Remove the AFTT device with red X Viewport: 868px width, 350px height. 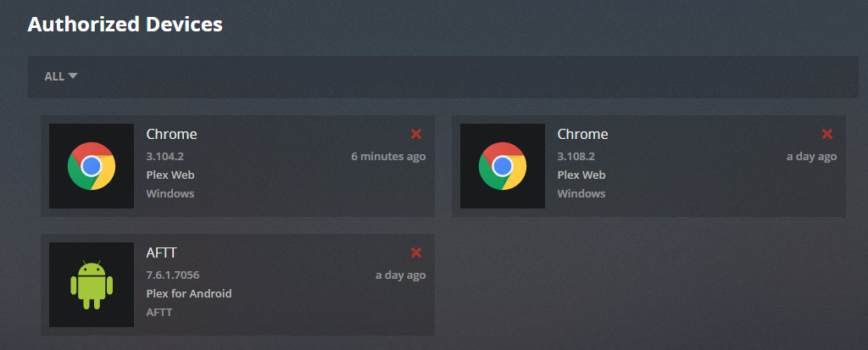(415, 253)
